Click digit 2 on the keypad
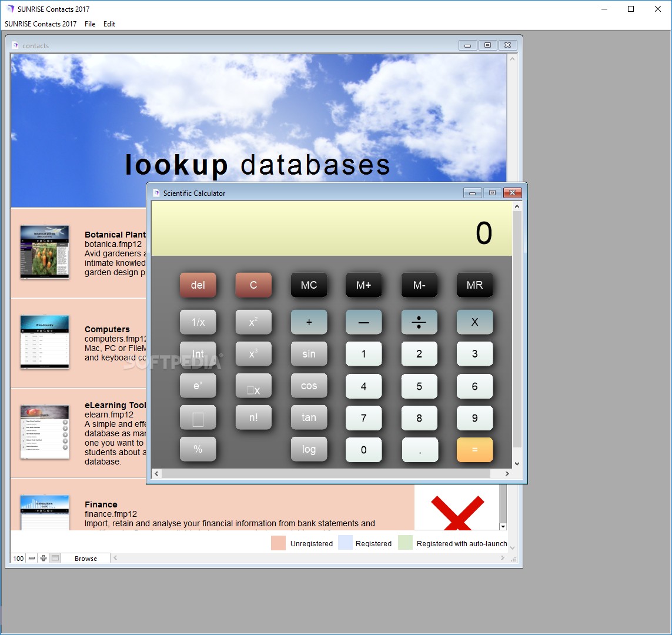The width and height of the screenshot is (672, 635). pyautogui.click(x=419, y=354)
